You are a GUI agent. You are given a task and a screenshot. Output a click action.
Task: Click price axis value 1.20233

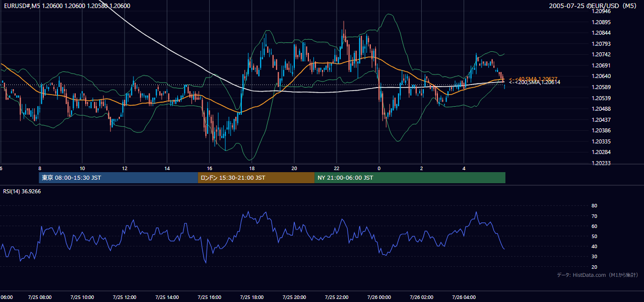click(x=602, y=163)
